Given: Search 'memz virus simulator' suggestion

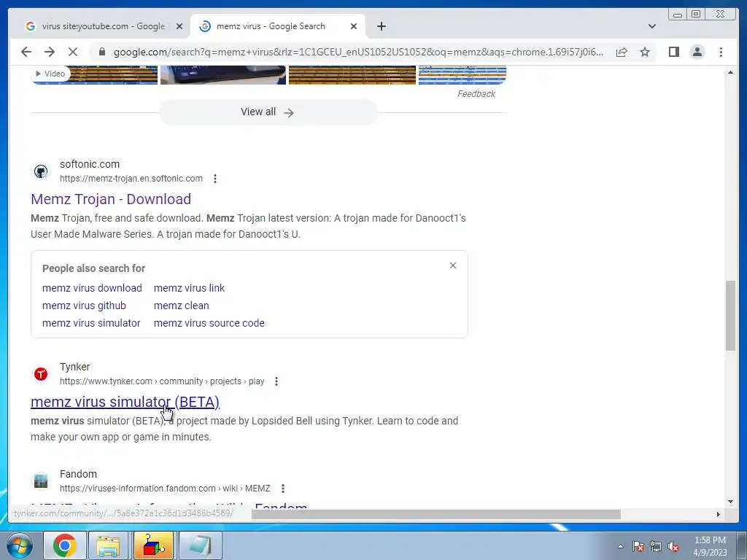Looking at the screenshot, I should 91,323.
